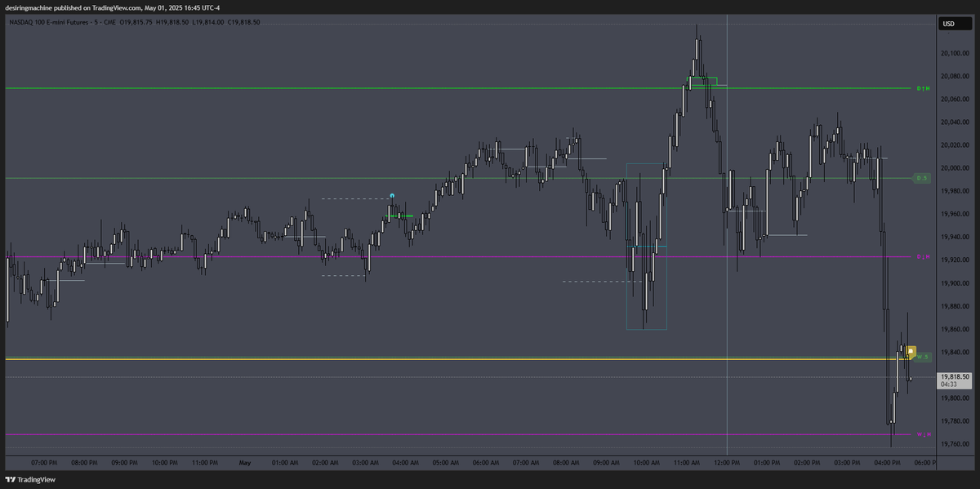The width and height of the screenshot is (980, 489).
Task: Click the 19,960.00 price scale label
Action: click(955, 214)
